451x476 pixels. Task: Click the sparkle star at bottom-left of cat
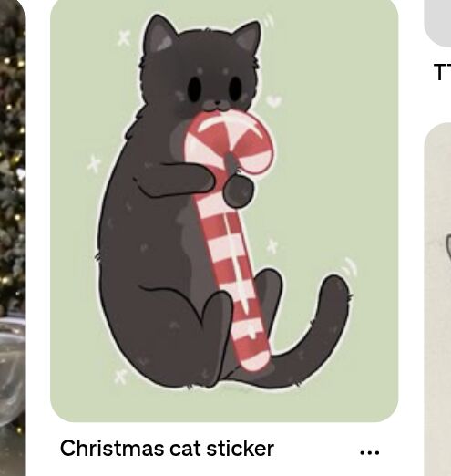[120, 377]
